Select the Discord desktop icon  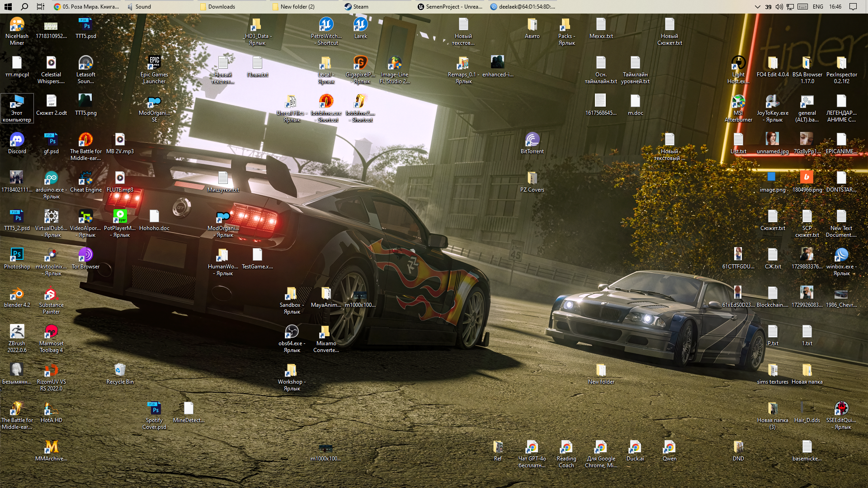pyautogui.click(x=17, y=141)
